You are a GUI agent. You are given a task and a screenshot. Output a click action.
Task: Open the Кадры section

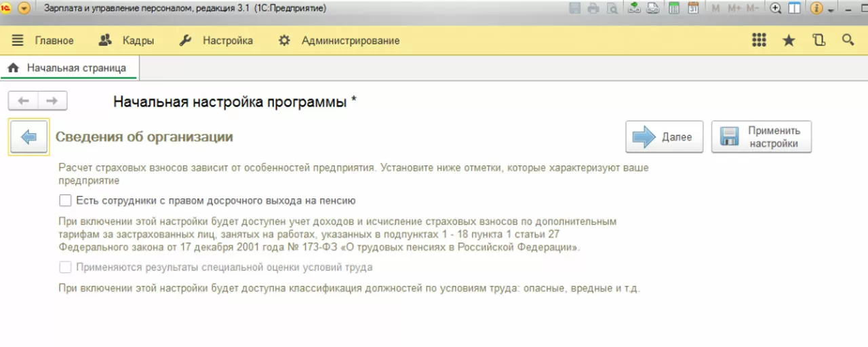pyautogui.click(x=138, y=41)
